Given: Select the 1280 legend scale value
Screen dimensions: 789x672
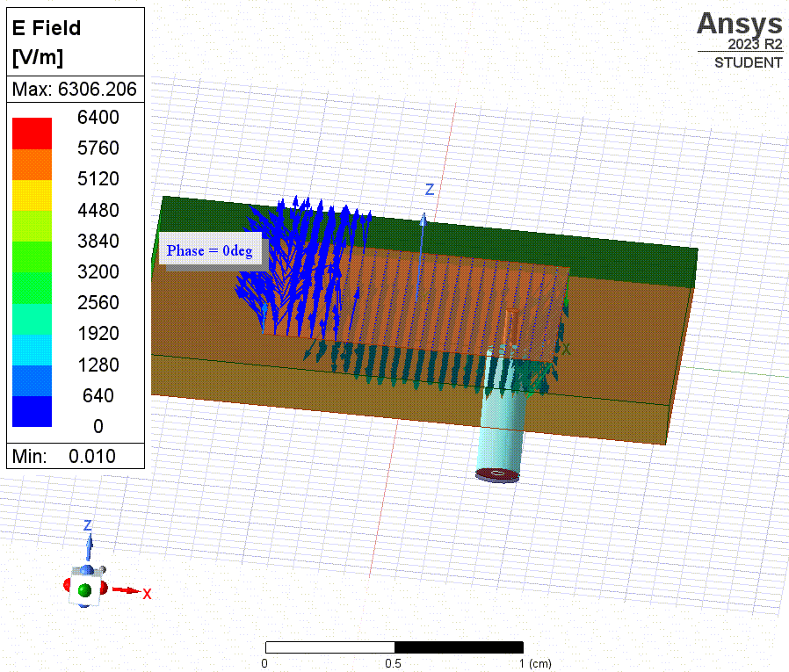Looking at the screenshot, I should pyautogui.click(x=98, y=365).
